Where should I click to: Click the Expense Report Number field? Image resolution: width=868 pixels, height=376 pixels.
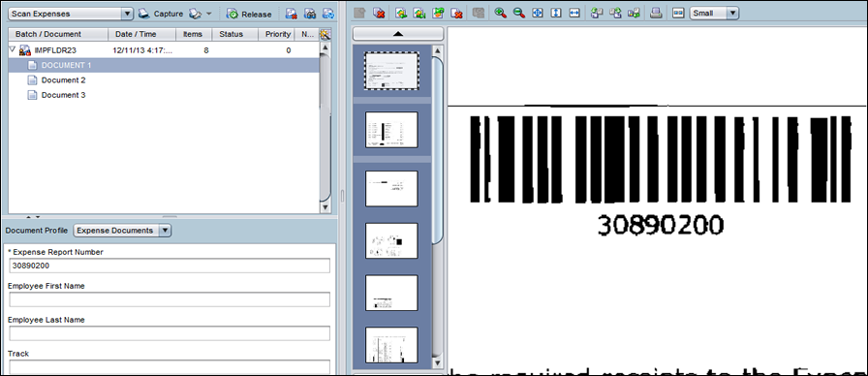pyautogui.click(x=170, y=266)
